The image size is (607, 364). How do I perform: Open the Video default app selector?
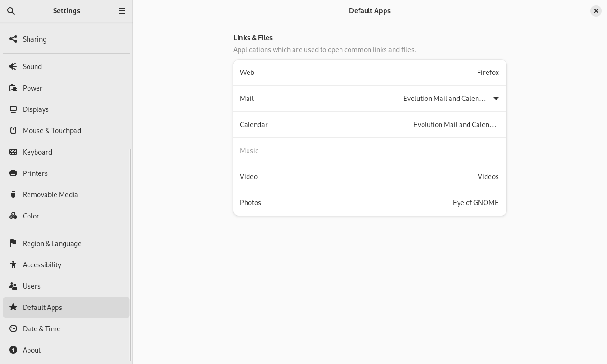pyautogui.click(x=488, y=177)
